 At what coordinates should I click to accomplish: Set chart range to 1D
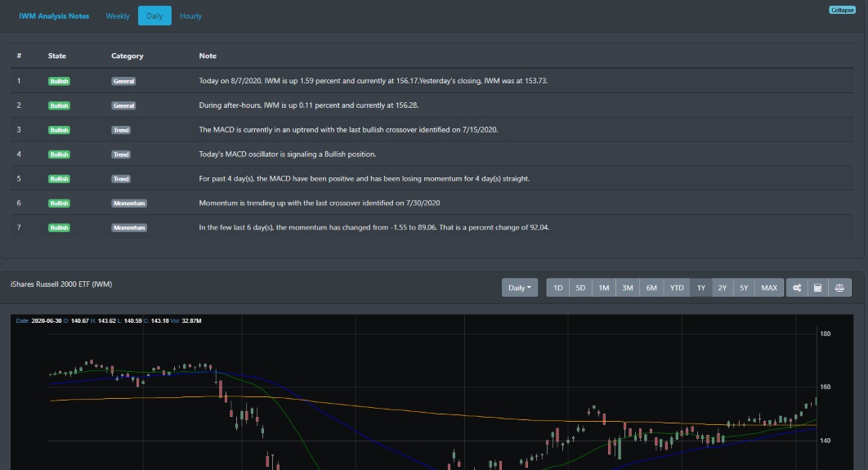[558, 288]
